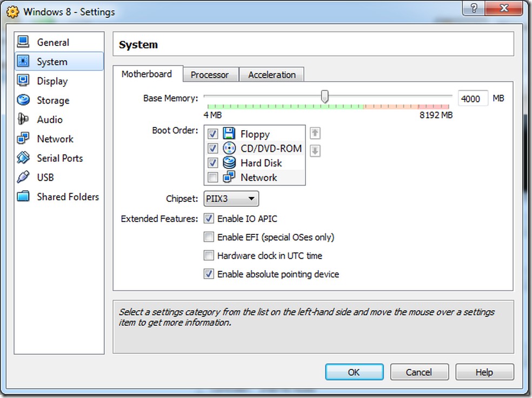Click the Help button

484,372
